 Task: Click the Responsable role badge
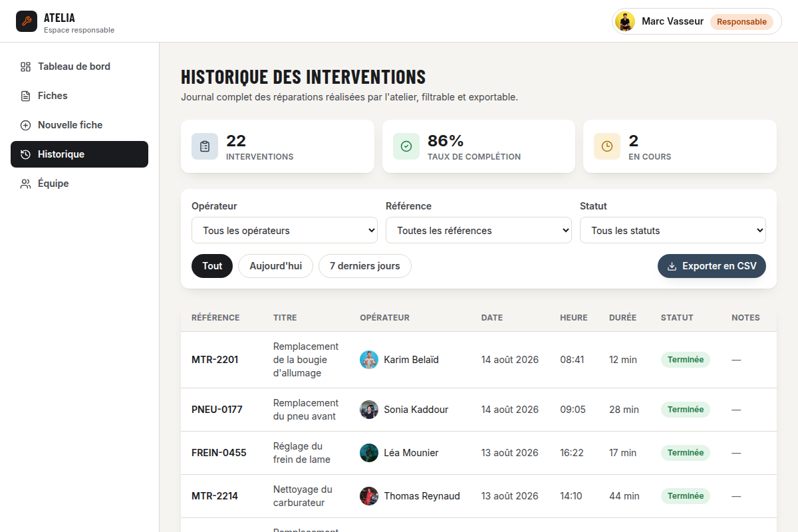[741, 21]
